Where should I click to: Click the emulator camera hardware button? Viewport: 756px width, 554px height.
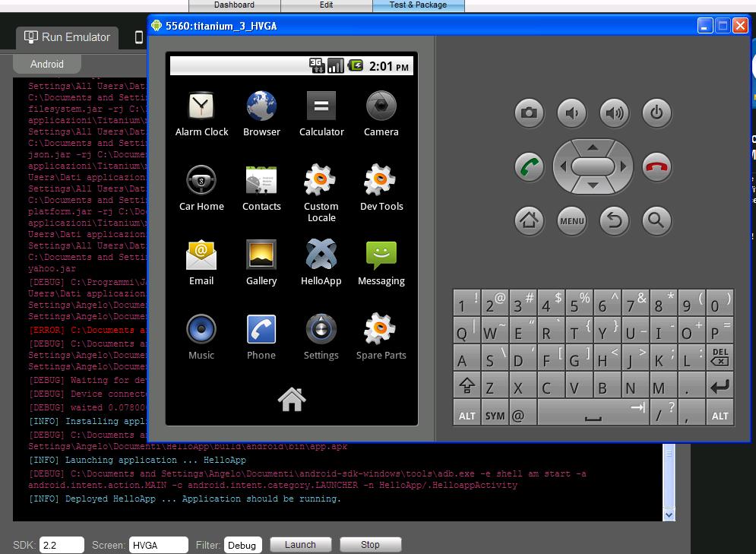pos(529,113)
